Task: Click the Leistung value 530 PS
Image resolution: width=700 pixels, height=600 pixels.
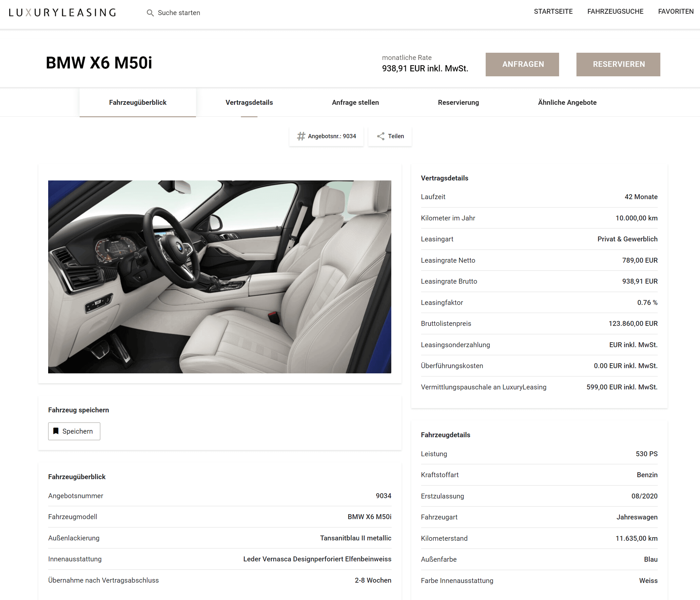Action: [x=647, y=454]
